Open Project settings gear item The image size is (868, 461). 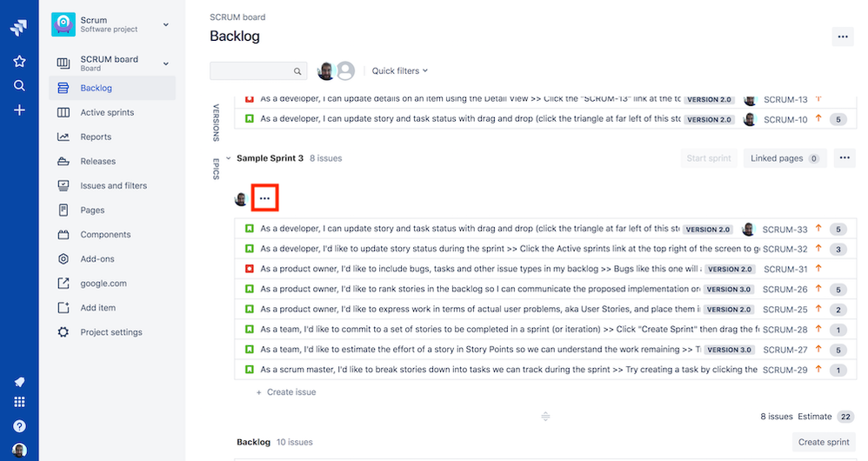112,332
